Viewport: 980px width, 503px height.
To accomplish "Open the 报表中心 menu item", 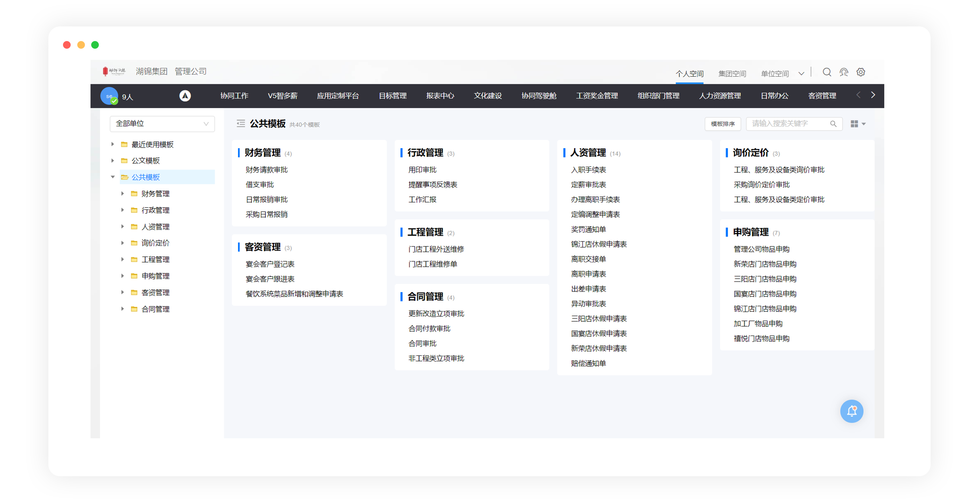I will tap(440, 96).
